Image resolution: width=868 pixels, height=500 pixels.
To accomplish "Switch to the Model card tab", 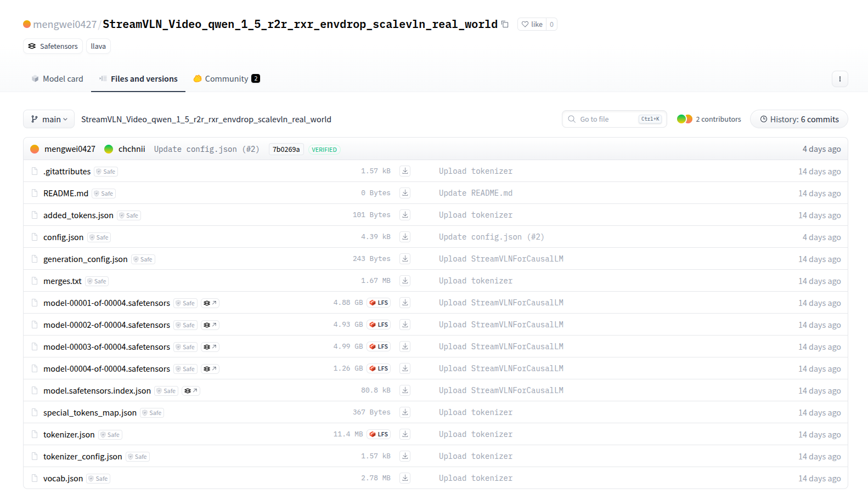I will pos(57,79).
